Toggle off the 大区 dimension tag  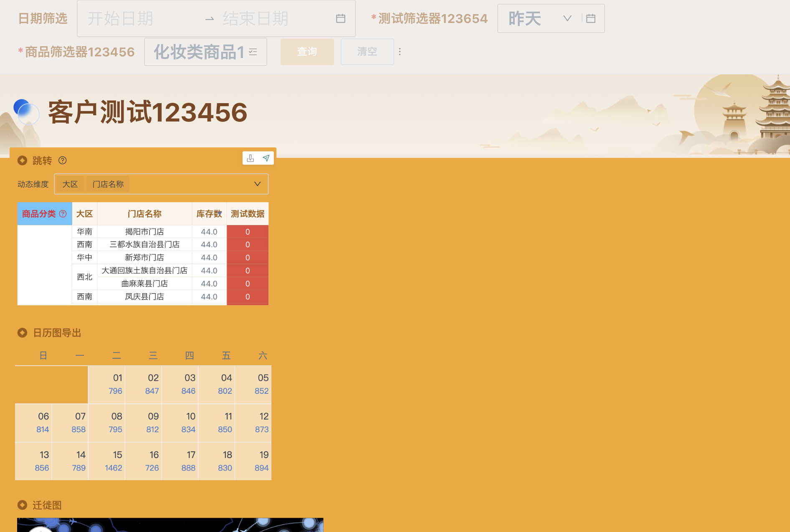click(x=70, y=184)
